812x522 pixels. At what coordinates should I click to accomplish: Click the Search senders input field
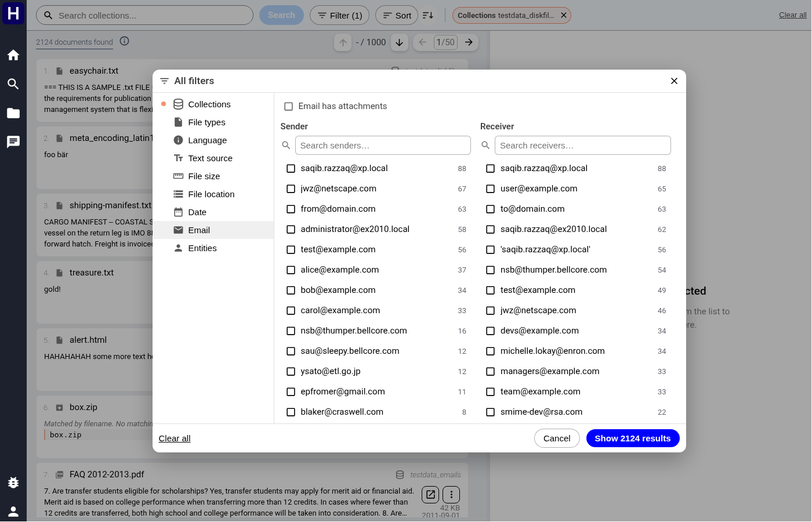point(383,146)
